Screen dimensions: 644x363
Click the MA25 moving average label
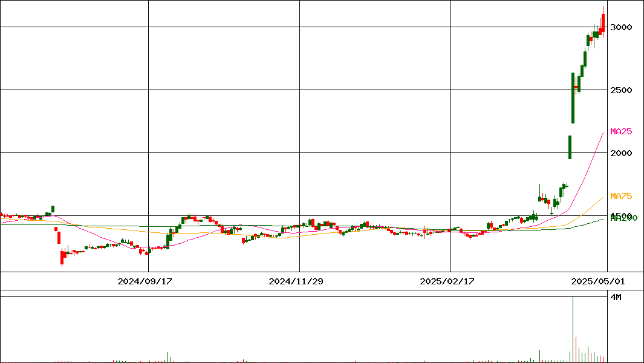click(x=621, y=131)
